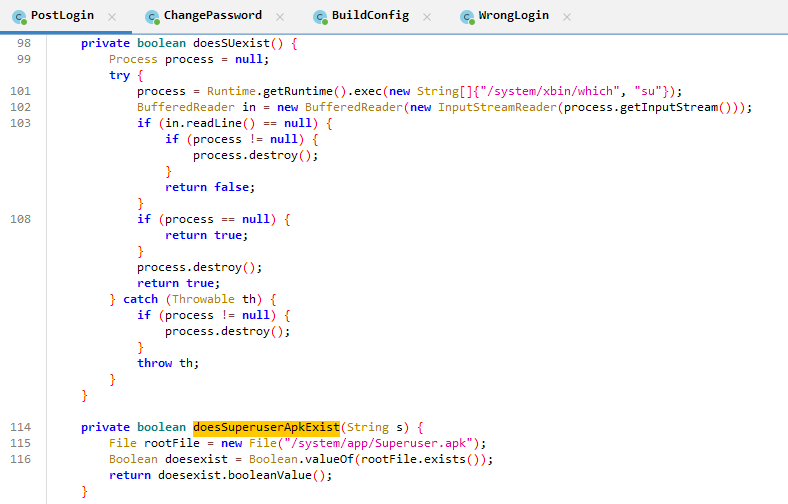Click 'in.readLine()' call
The height and width of the screenshot is (504, 788).
pyautogui.click(x=210, y=123)
